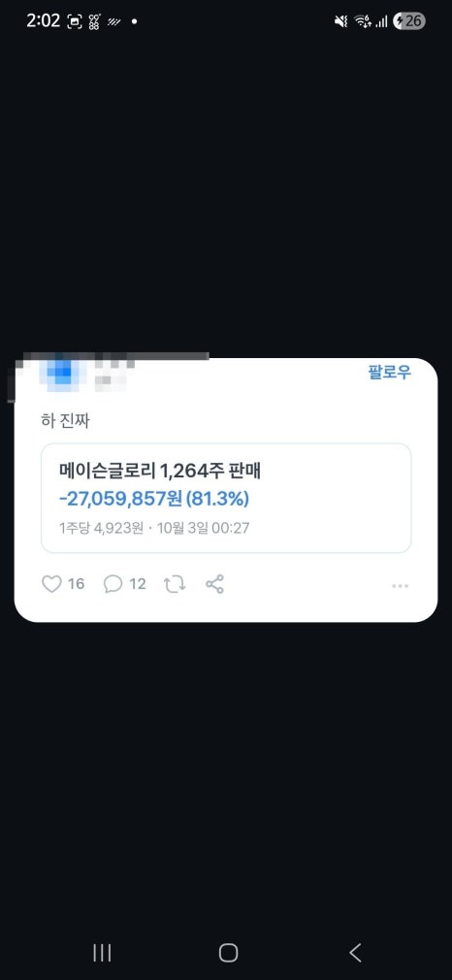Tap the 2:02 clock in status bar
The width and height of the screenshot is (452, 980).
tap(43, 20)
